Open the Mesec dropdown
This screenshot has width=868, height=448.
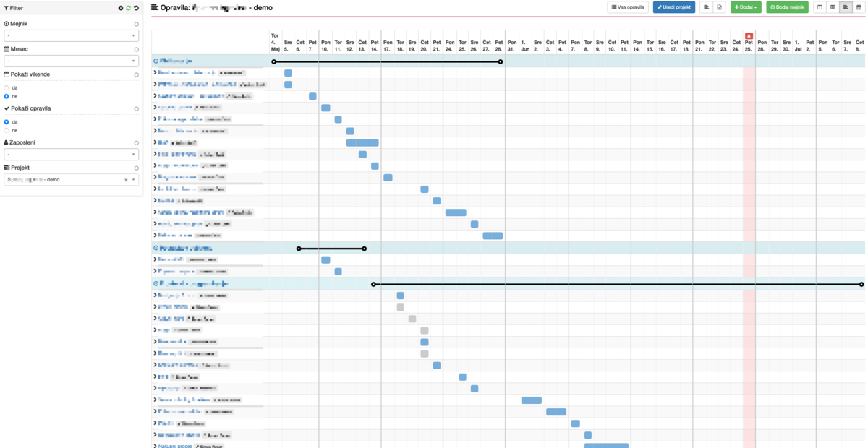pos(71,61)
